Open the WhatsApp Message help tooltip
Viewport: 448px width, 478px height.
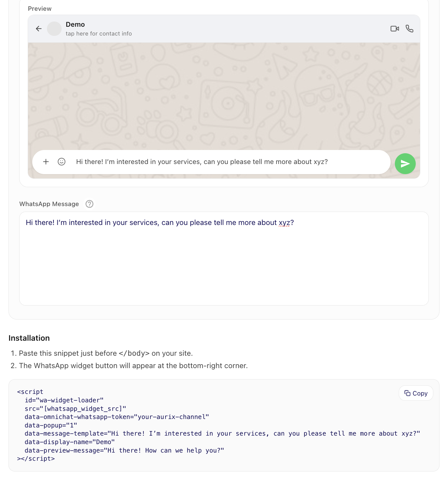tap(89, 204)
